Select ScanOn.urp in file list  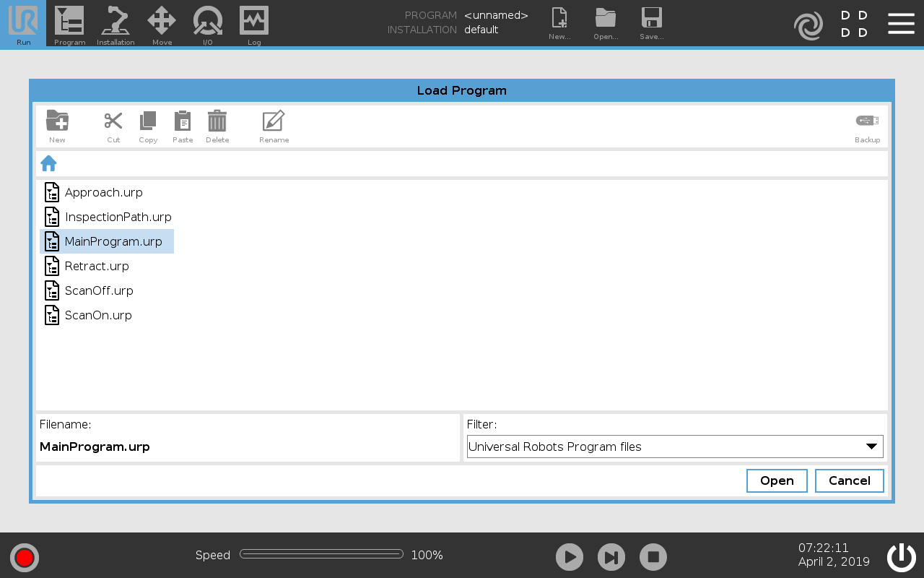point(98,315)
